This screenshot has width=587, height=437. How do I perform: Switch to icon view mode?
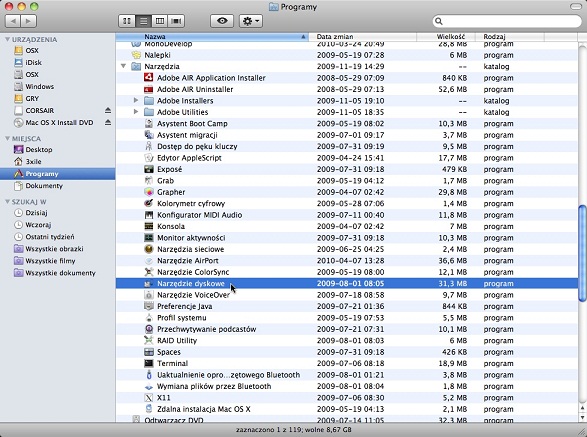click(127, 21)
